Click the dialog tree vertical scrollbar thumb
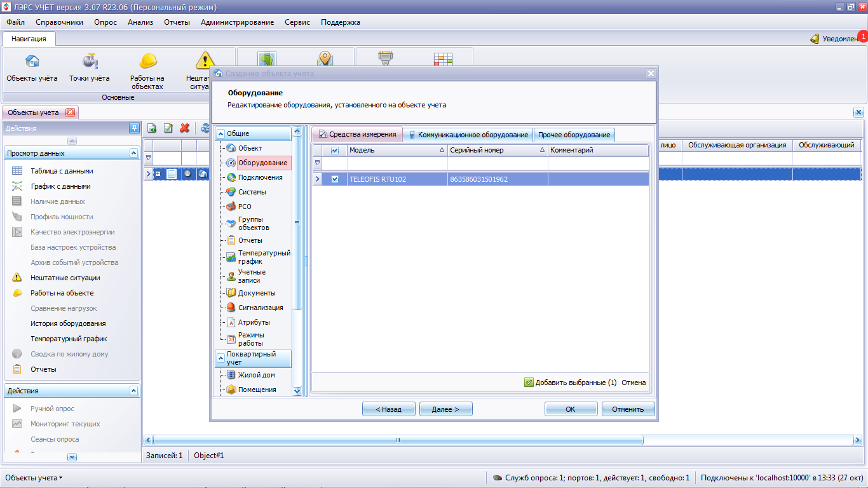Viewport: 868px width, 488px height. (297, 222)
